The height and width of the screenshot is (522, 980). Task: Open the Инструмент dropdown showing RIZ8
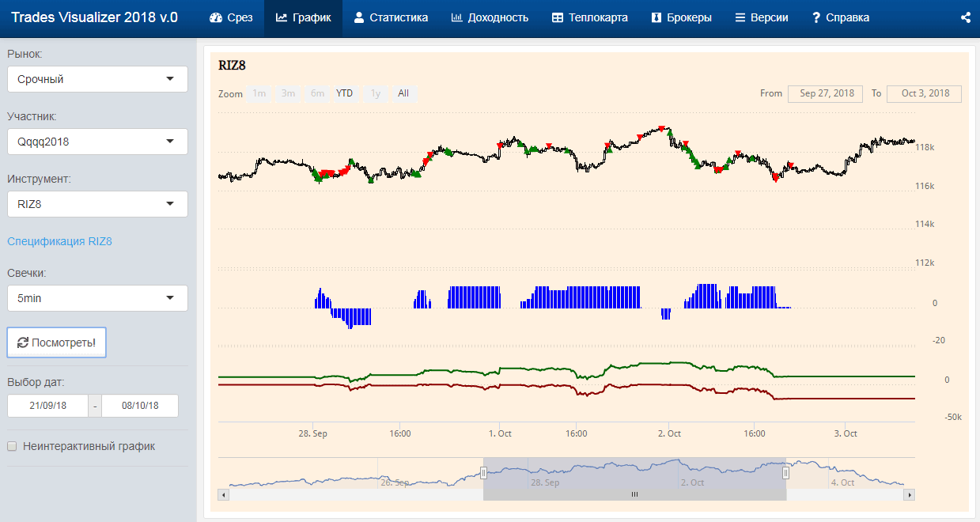click(x=97, y=204)
